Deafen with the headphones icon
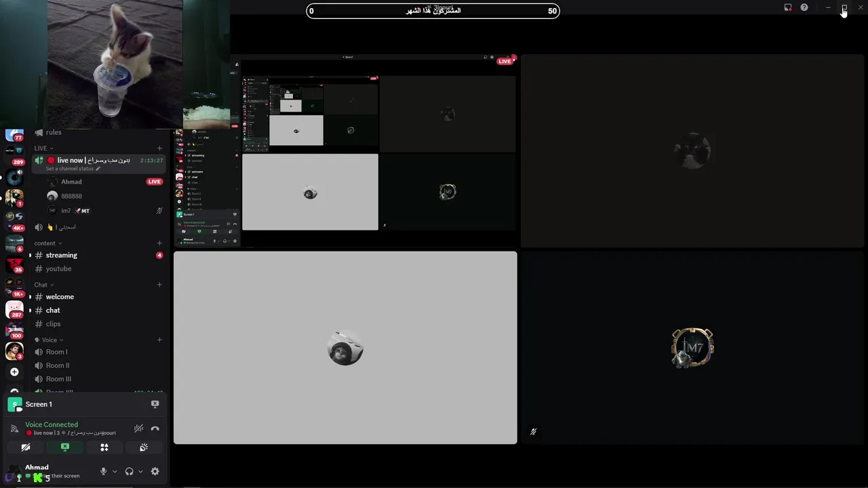This screenshot has width=868, height=488. coord(129,471)
